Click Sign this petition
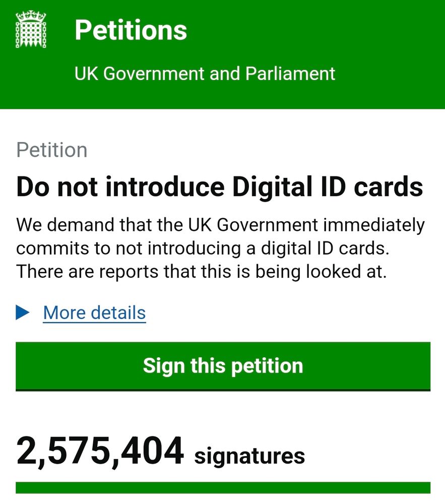Image resolution: width=445 pixels, height=504 pixels. (222, 365)
